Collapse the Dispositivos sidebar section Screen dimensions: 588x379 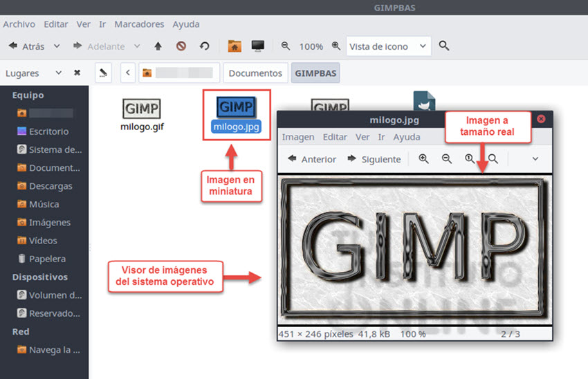coord(39,277)
